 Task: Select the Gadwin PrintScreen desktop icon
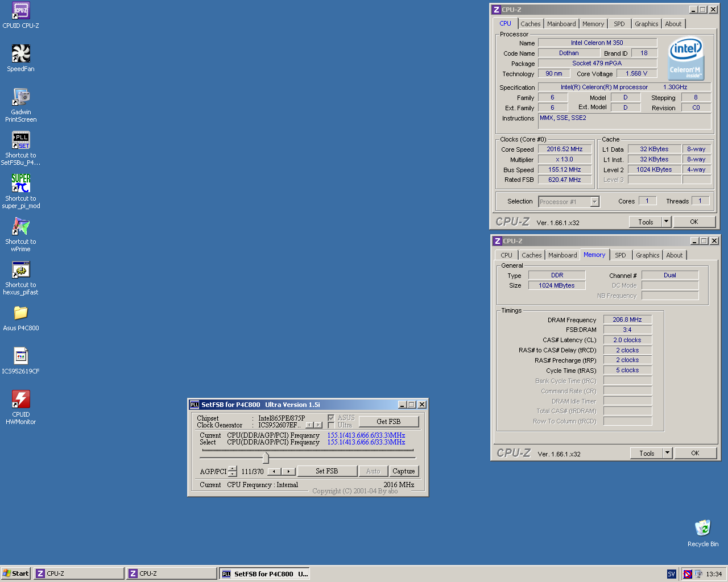[x=21, y=97]
